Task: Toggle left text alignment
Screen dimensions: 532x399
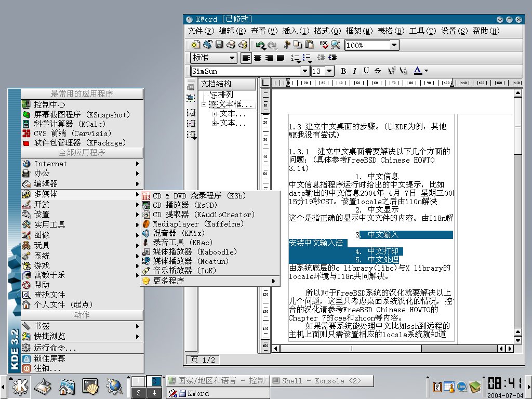Action: tap(246, 58)
